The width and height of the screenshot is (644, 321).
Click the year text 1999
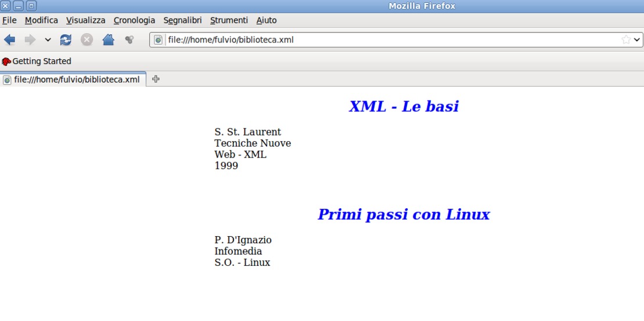click(226, 166)
